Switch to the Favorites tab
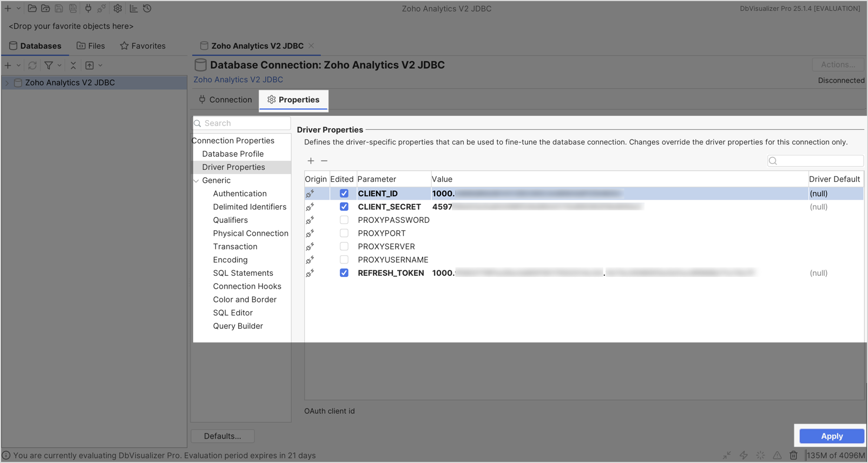 click(143, 46)
